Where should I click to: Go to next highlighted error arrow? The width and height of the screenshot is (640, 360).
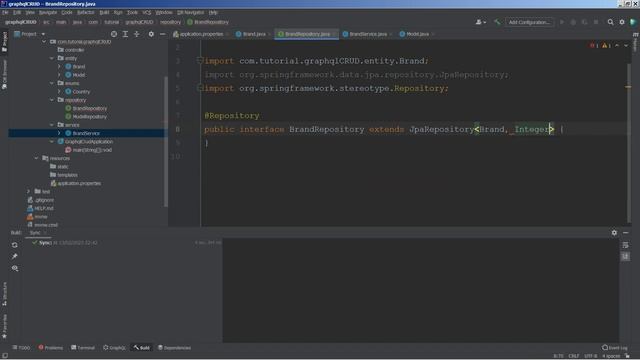click(626, 46)
